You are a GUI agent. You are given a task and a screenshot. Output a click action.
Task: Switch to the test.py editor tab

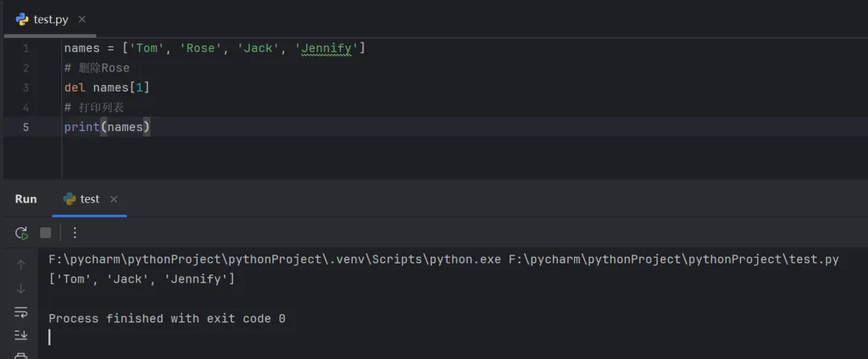51,19
